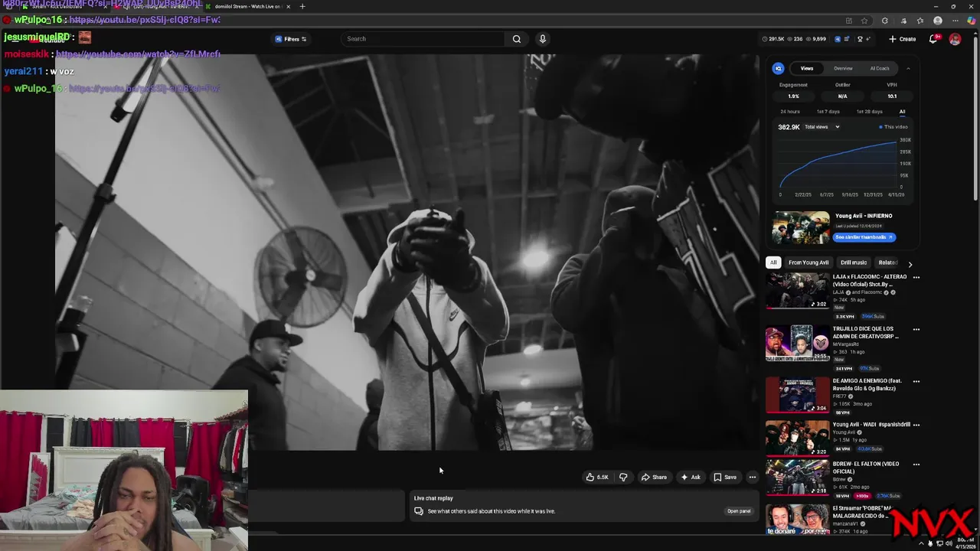Share the video
Screen dimensions: 980x551
click(654, 477)
